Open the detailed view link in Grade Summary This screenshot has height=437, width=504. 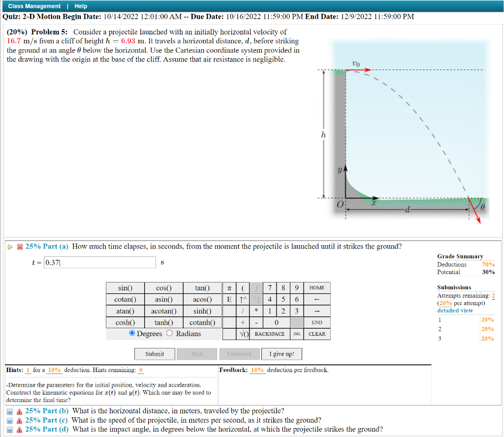(x=455, y=311)
